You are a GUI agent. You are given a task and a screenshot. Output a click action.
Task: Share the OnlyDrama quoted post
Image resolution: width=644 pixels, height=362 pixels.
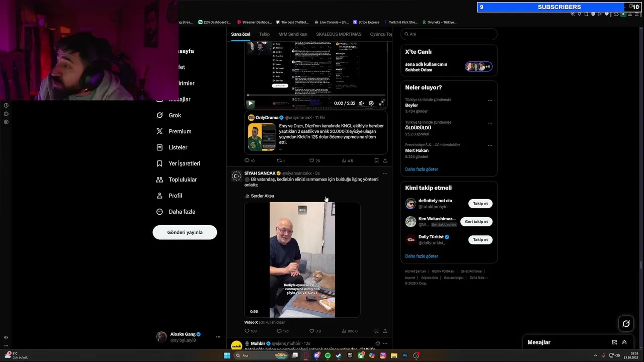(x=385, y=161)
